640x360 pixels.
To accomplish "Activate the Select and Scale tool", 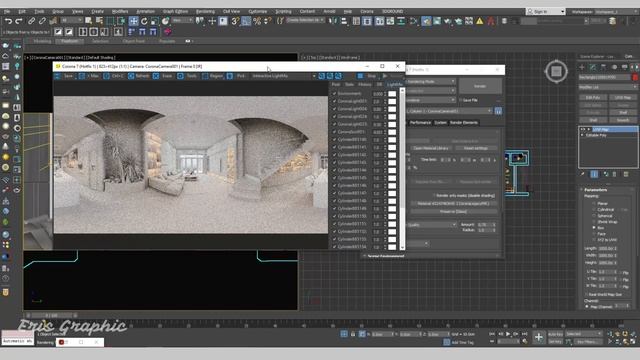I will (x=155, y=21).
